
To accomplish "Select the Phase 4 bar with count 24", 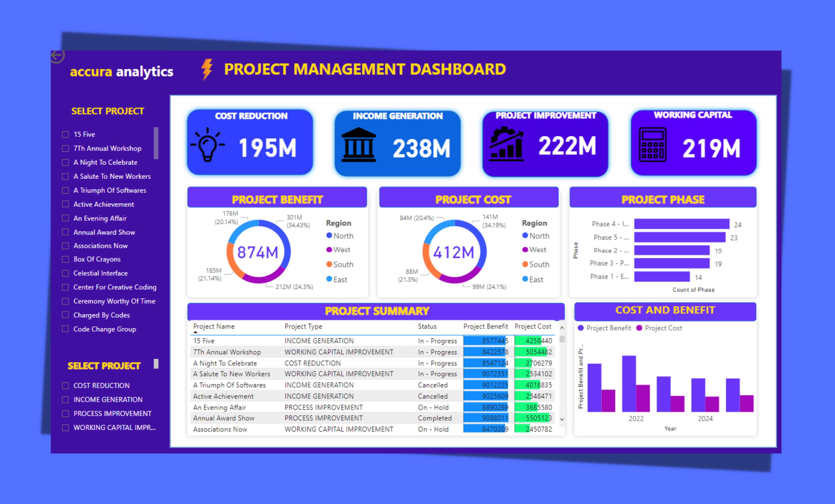I will point(682,224).
